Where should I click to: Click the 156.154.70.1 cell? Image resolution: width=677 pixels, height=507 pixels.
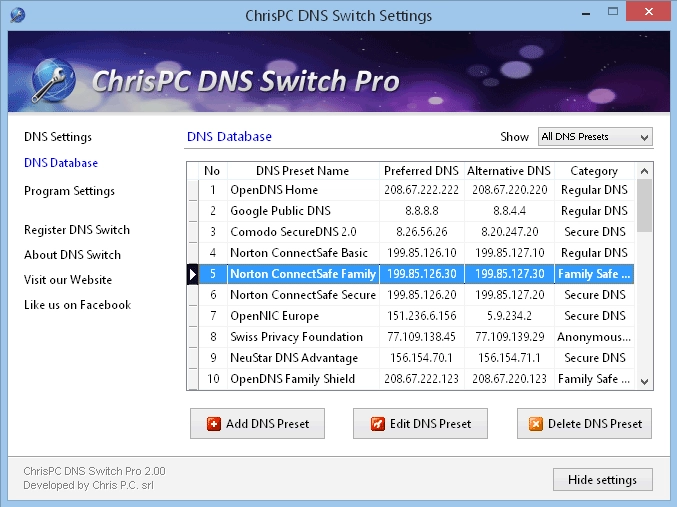click(421, 358)
